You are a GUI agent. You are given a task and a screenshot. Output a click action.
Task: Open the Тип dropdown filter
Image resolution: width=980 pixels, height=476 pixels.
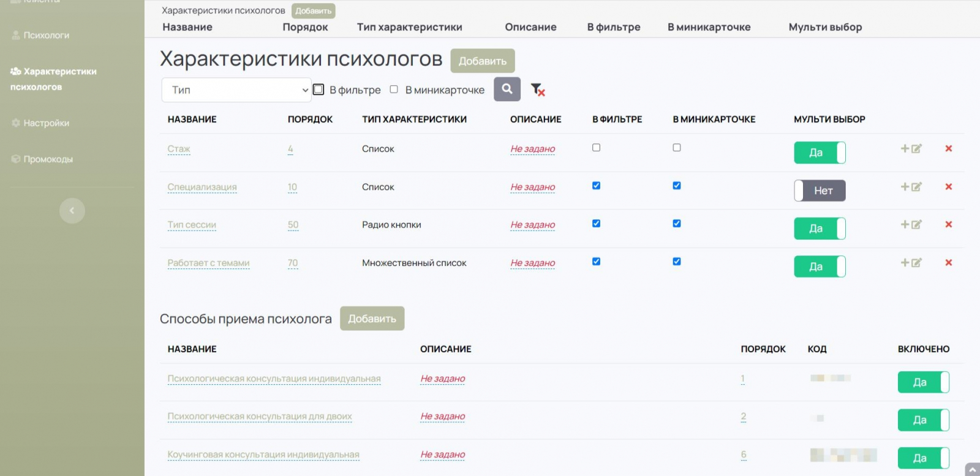pyautogui.click(x=236, y=90)
